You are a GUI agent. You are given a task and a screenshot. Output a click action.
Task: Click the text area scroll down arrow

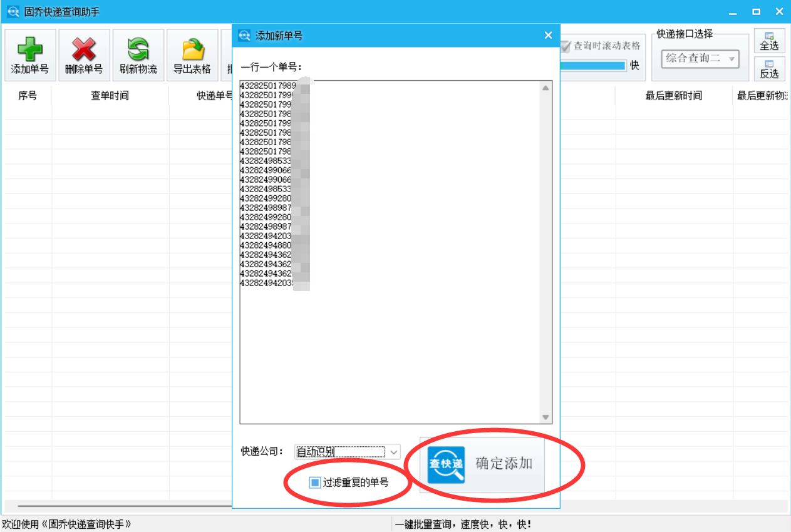[545, 417]
